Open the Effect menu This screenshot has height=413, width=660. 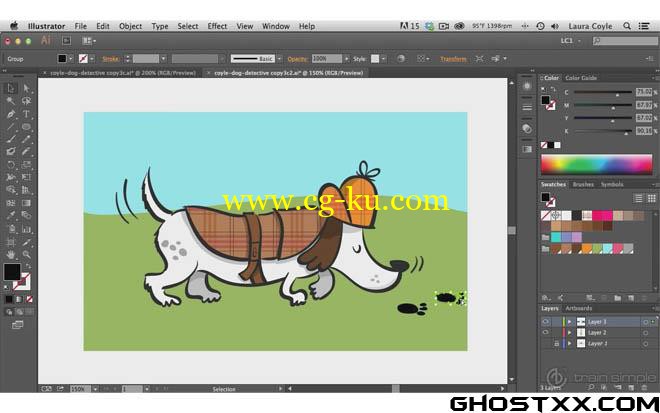coord(217,26)
